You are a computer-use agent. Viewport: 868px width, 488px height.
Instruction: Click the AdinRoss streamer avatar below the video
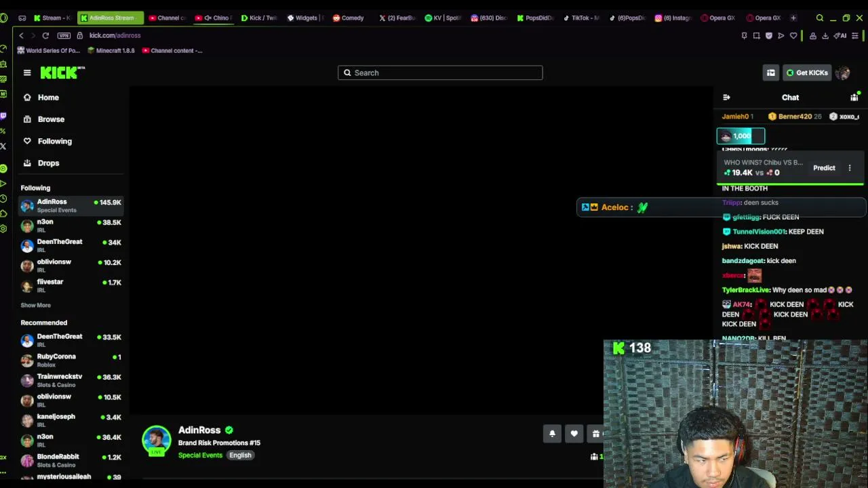156,441
